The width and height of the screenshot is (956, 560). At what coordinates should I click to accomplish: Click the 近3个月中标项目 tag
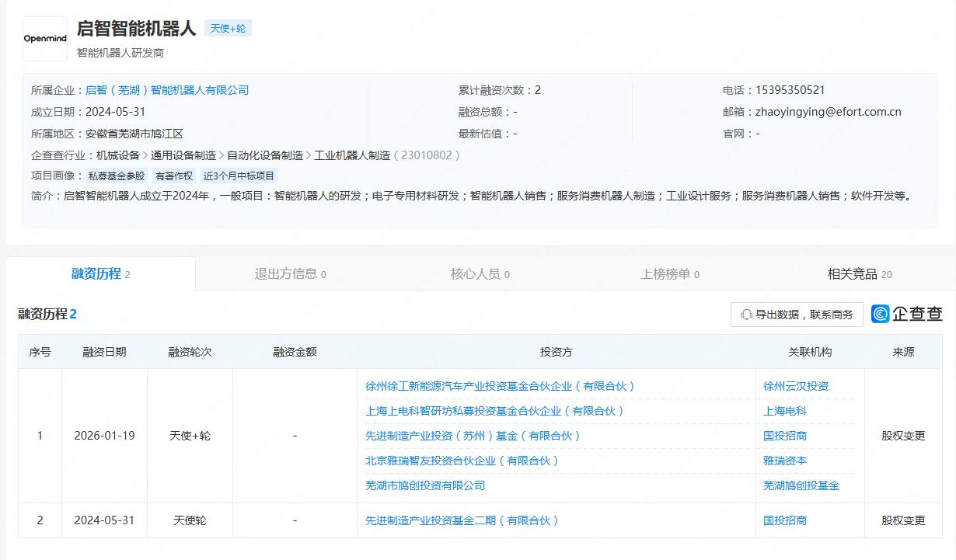[x=239, y=176]
